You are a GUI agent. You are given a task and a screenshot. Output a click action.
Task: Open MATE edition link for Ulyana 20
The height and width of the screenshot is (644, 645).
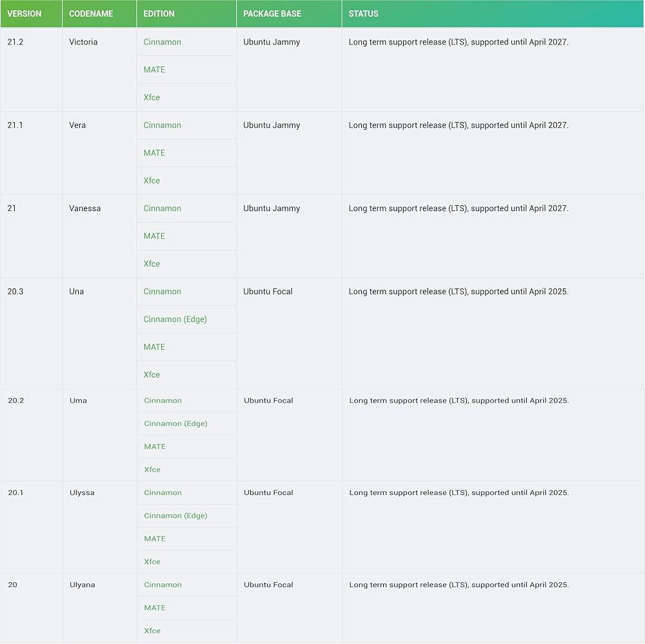(x=155, y=608)
